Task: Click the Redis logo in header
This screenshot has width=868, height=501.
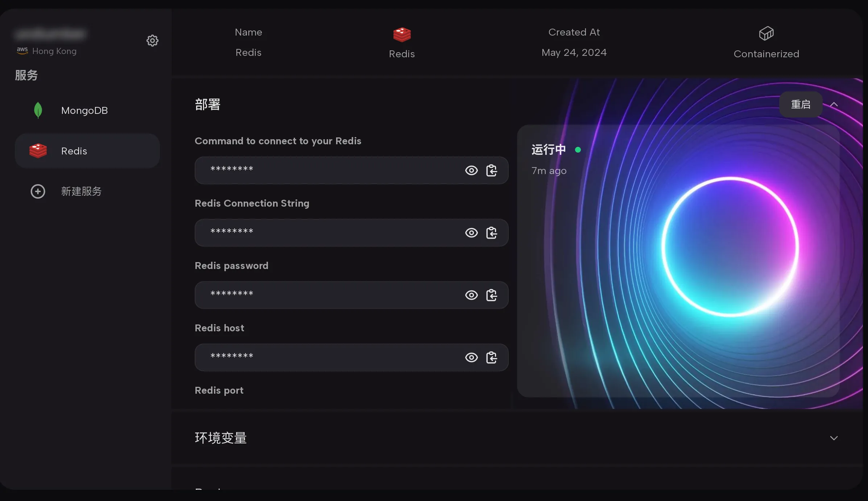Action: tap(402, 34)
